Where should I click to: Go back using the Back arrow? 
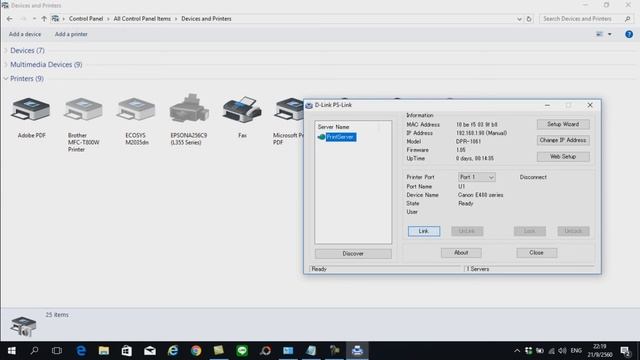(9, 19)
